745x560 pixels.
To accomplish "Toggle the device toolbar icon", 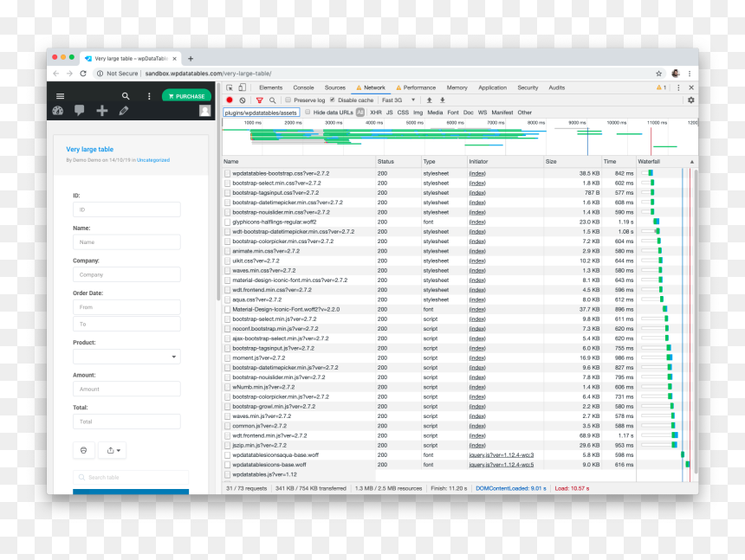I will pos(243,87).
